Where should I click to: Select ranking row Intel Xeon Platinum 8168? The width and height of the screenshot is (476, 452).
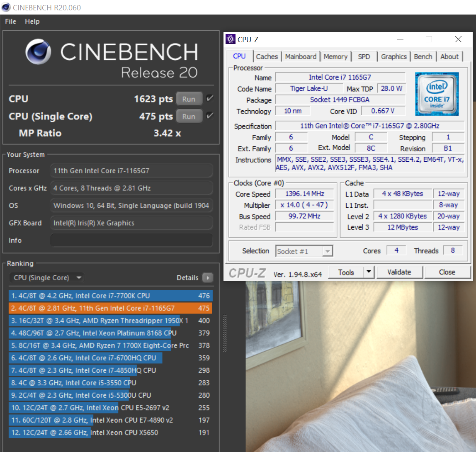coord(110,333)
